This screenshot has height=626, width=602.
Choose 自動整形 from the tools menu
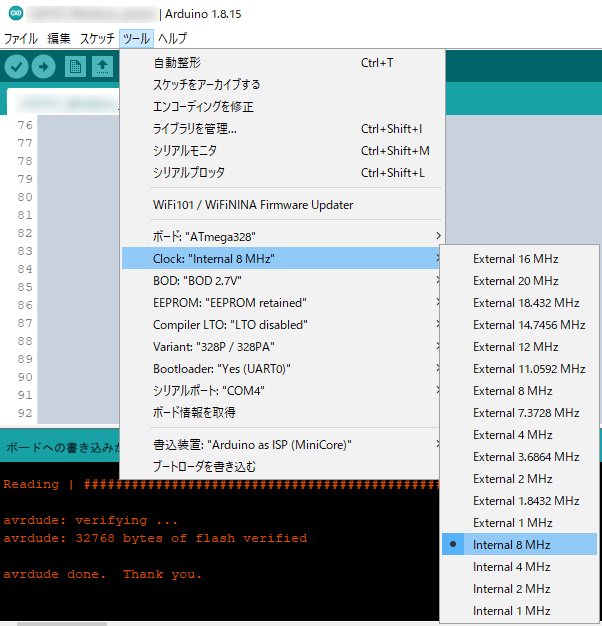[x=281, y=63]
